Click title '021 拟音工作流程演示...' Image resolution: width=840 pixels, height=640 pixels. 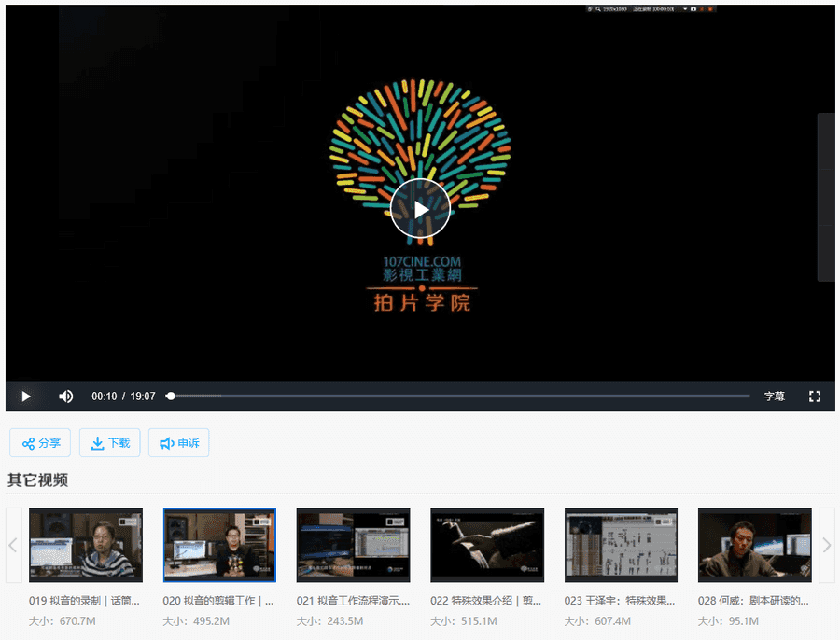click(x=353, y=601)
